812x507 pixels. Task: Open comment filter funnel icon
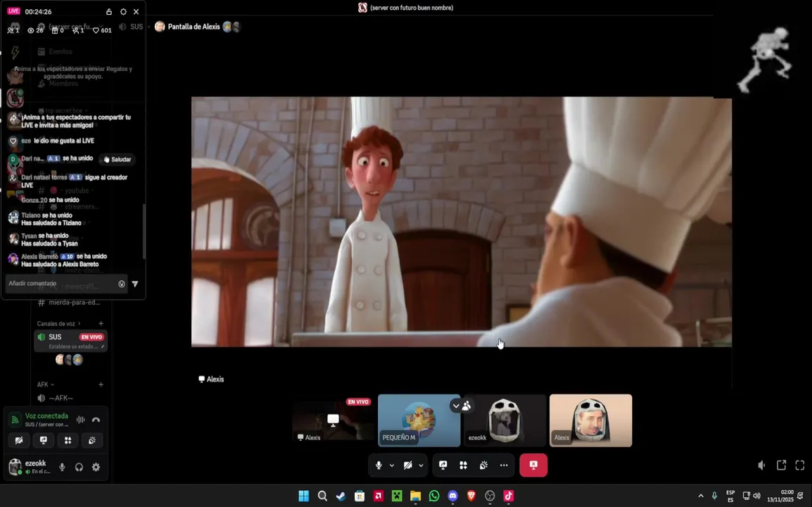135,284
